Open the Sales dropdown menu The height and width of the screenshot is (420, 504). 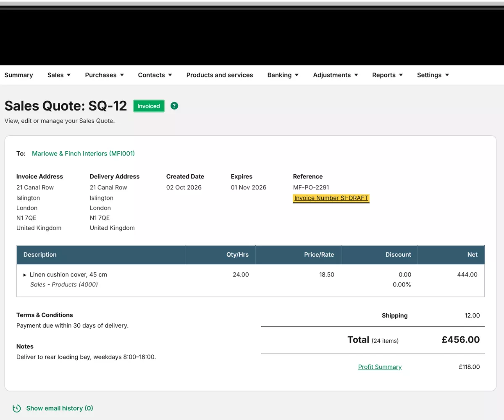click(x=59, y=75)
